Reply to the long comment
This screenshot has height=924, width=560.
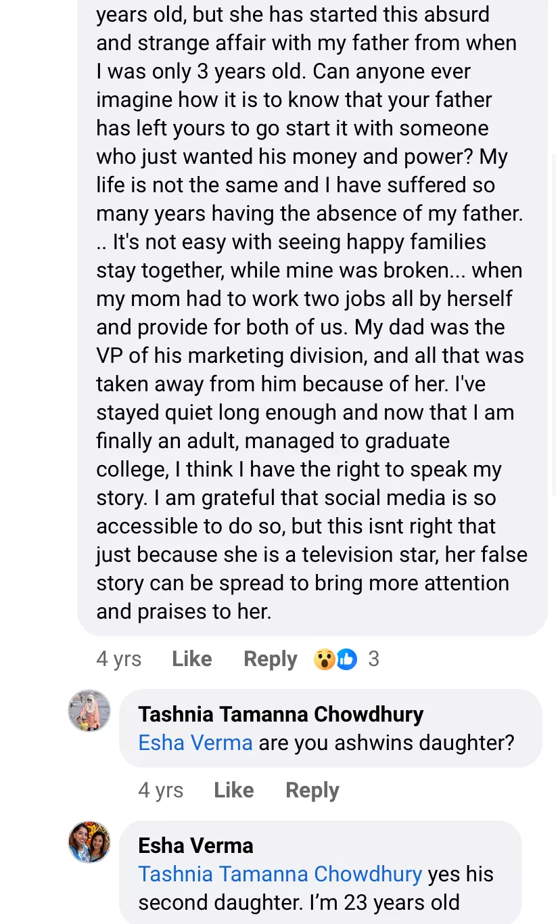tap(271, 659)
